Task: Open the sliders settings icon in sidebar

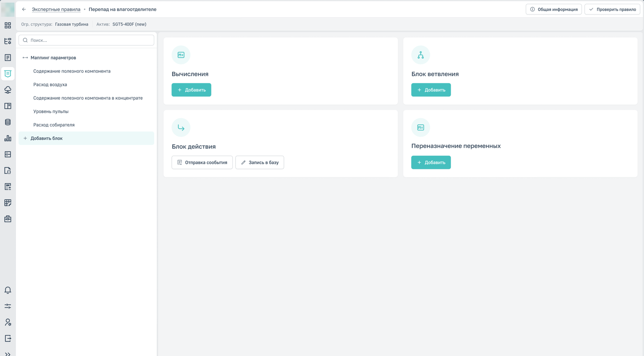Action: 8,306
